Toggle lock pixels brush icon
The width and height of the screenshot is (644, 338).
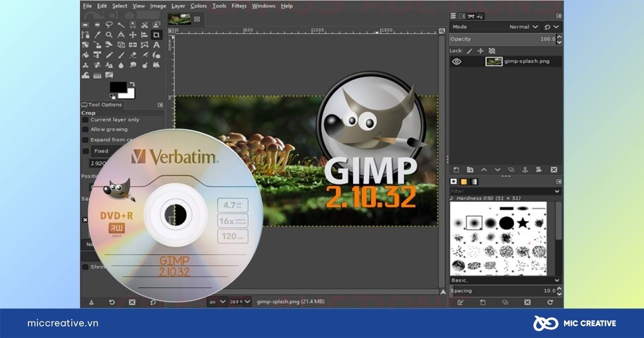[470, 51]
